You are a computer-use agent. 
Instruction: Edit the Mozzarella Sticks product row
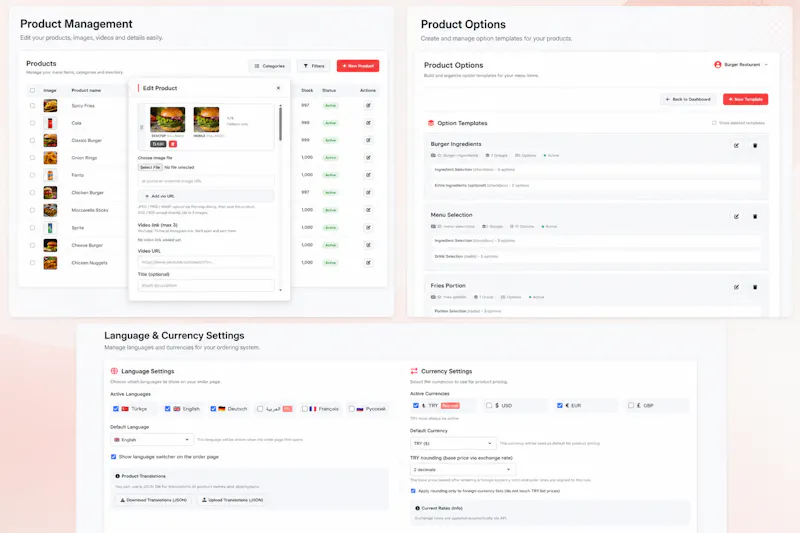[368, 210]
